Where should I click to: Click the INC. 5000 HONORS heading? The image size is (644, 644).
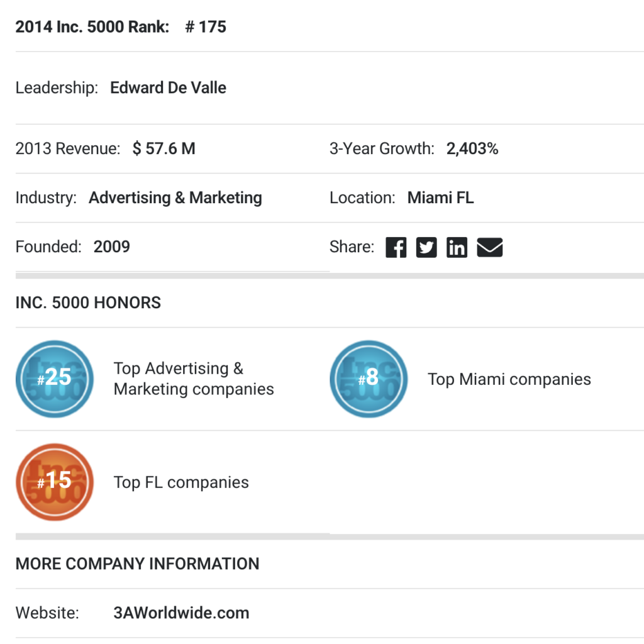tap(88, 303)
